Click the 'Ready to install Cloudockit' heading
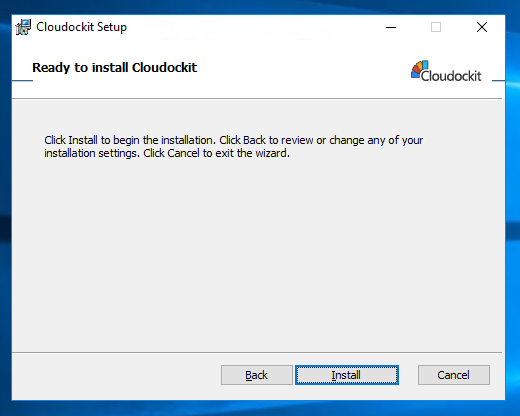The image size is (520, 416). pos(114,68)
